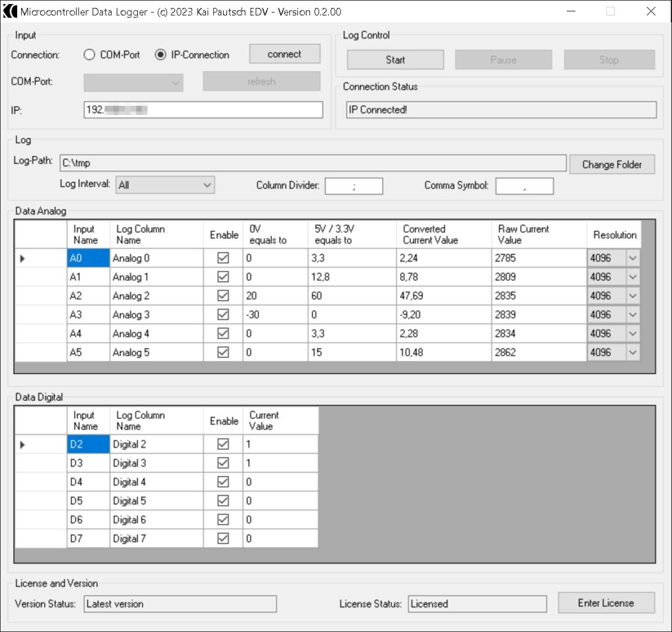Click the Version Status field
The image size is (672, 632).
(180, 604)
